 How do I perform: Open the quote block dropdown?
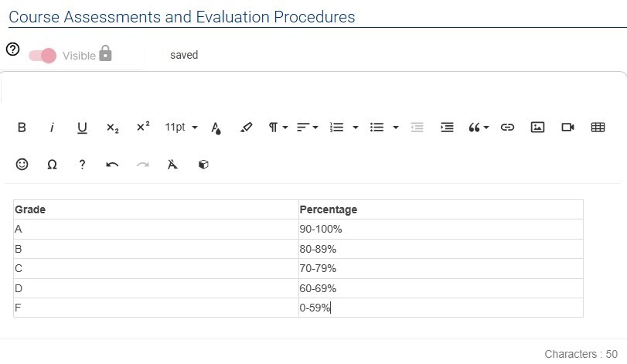click(x=479, y=128)
